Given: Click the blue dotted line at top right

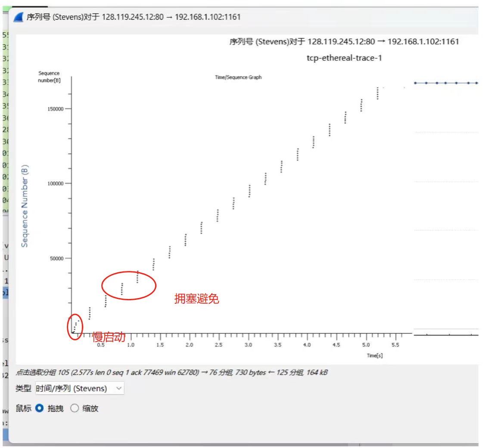Looking at the screenshot, I should 446,83.
